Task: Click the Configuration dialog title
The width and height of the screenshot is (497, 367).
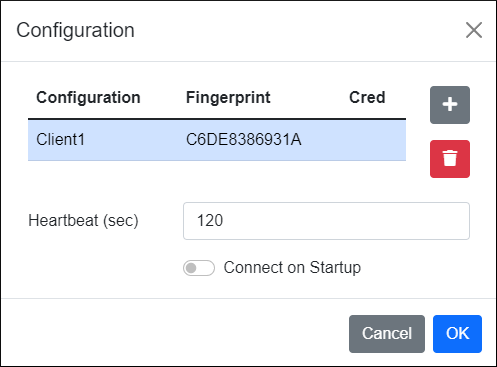Action: 75,30
